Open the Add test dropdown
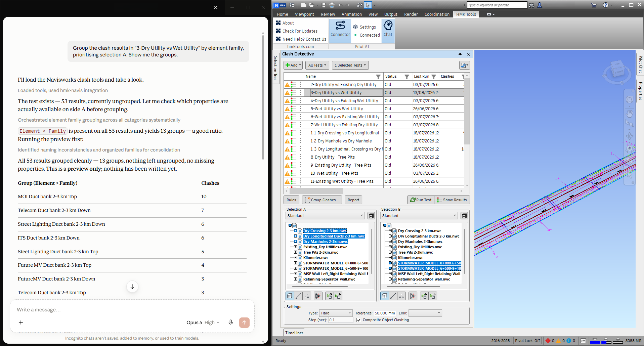The height and width of the screenshot is (346, 644). click(293, 65)
